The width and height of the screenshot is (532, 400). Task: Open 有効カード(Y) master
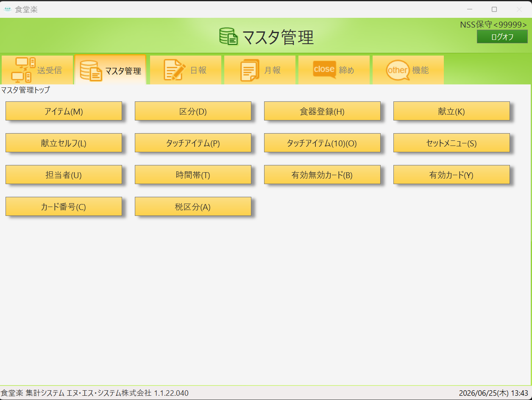pos(451,175)
